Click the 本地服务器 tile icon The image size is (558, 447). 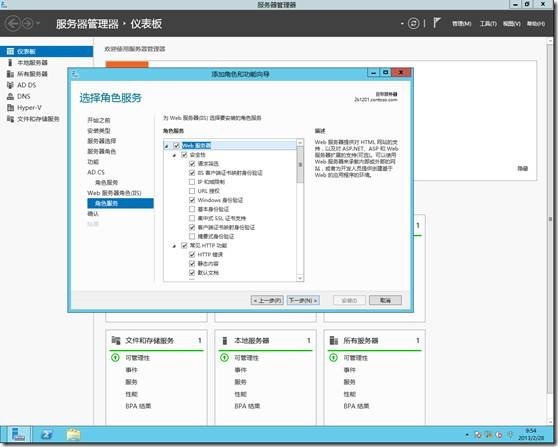(225, 341)
